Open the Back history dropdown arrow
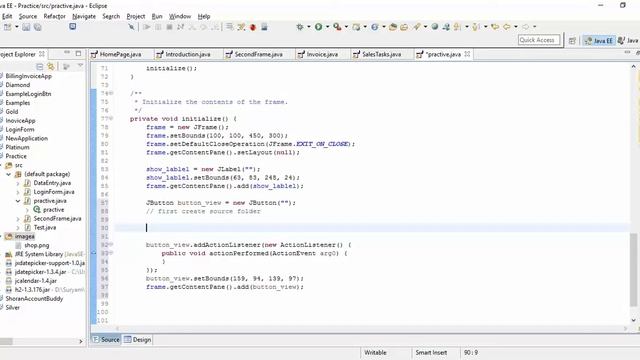This screenshot has width=640, height=360. click(x=516, y=27)
